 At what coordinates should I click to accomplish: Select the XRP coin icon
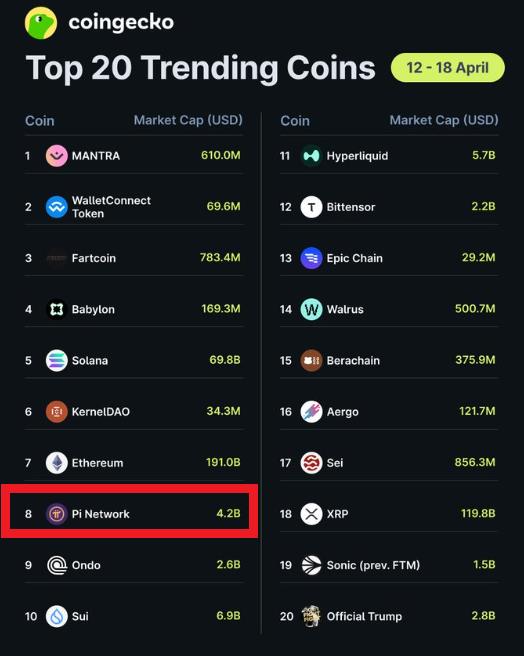tap(311, 514)
